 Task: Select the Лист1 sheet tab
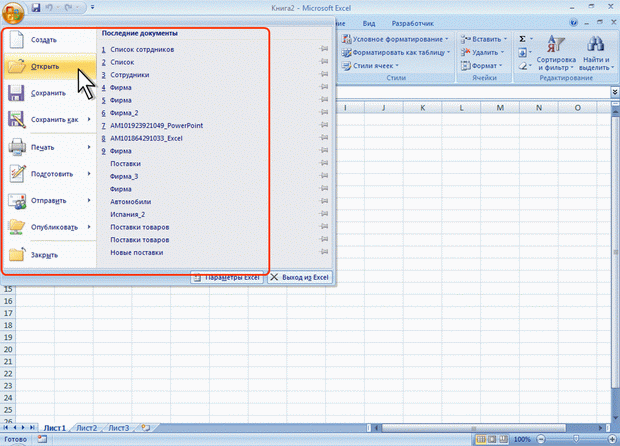(55, 428)
